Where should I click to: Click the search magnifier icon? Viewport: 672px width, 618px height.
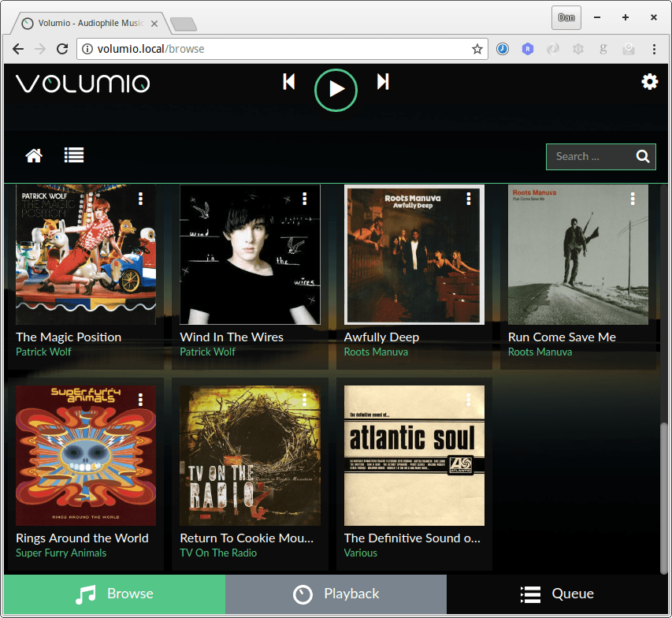(x=643, y=156)
